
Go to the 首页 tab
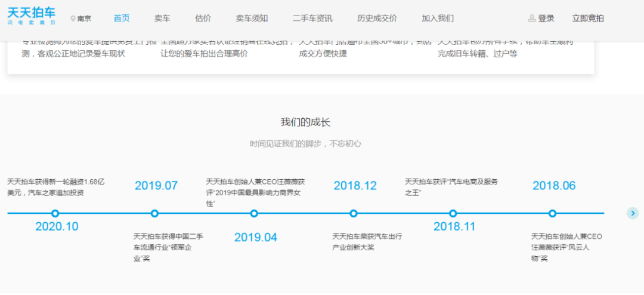click(122, 19)
